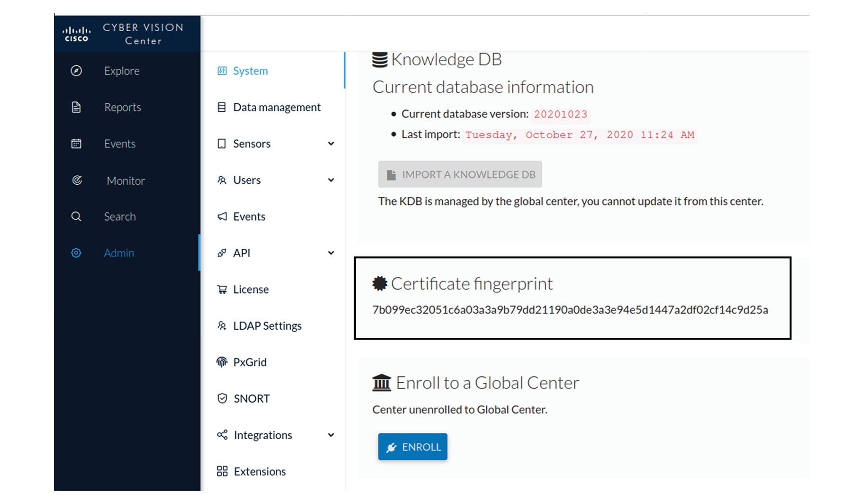The image size is (864, 504).
Task: Click the Search magnifier icon
Action: click(x=76, y=216)
